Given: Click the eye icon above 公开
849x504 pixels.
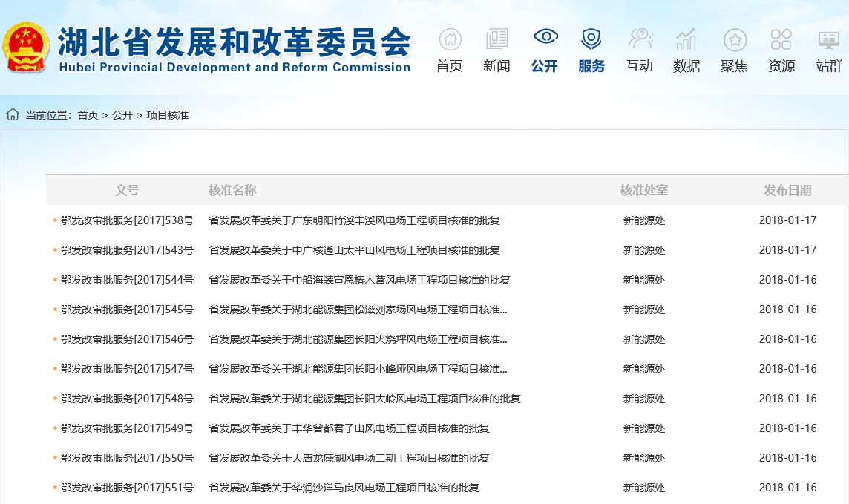Looking at the screenshot, I should (545, 38).
